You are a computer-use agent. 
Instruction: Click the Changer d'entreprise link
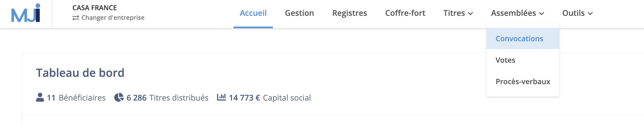click(113, 18)
